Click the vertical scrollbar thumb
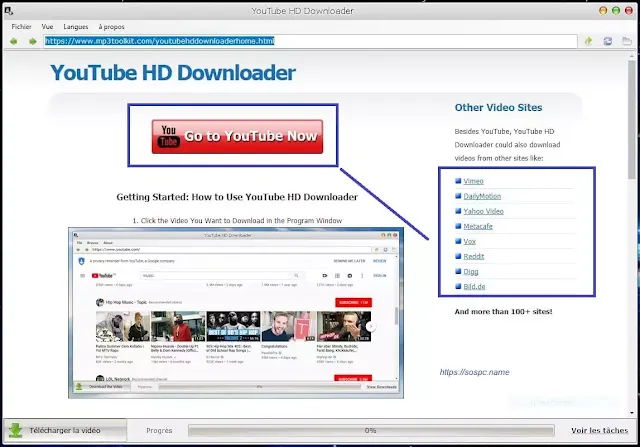 pos(632,119)
